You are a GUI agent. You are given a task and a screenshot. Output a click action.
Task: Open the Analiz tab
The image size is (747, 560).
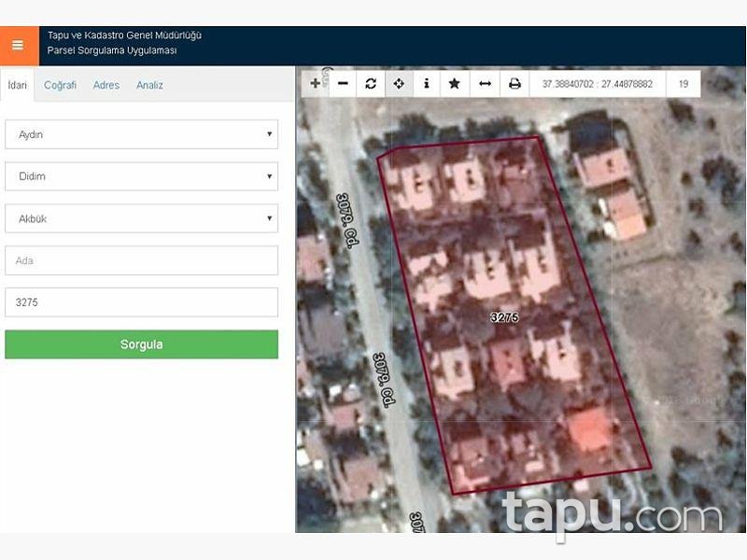(151, 85)
